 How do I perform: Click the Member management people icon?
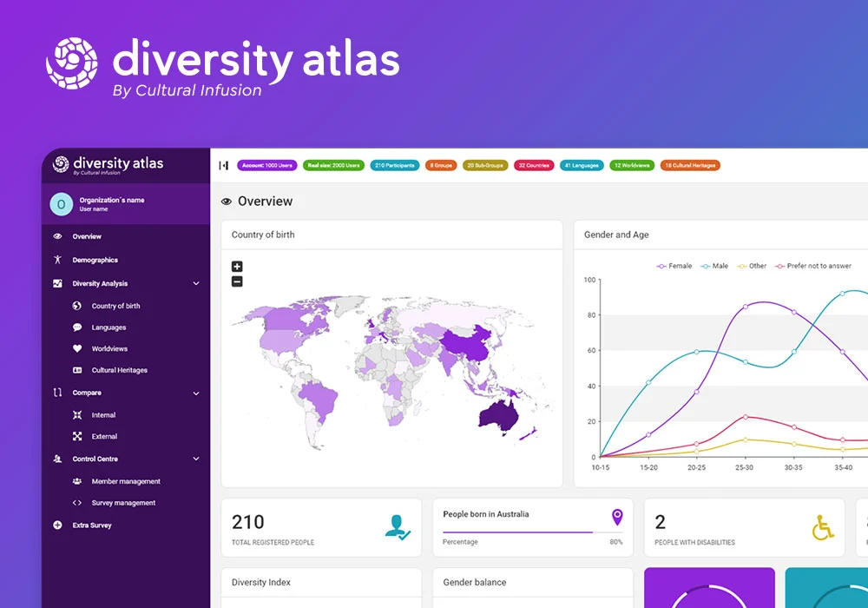coord(77,481)
